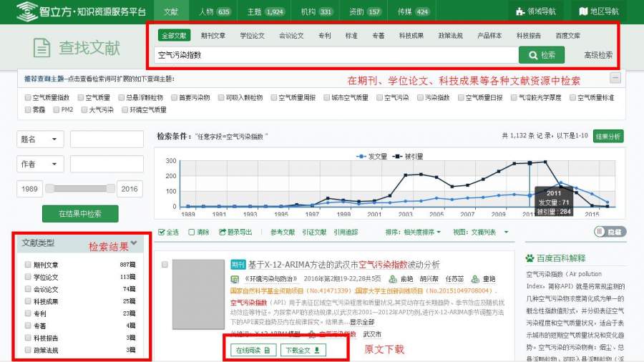Check the 雾霾 topic checkbox
The height and width of the screenshot is (362, 644).
(28, 109)
